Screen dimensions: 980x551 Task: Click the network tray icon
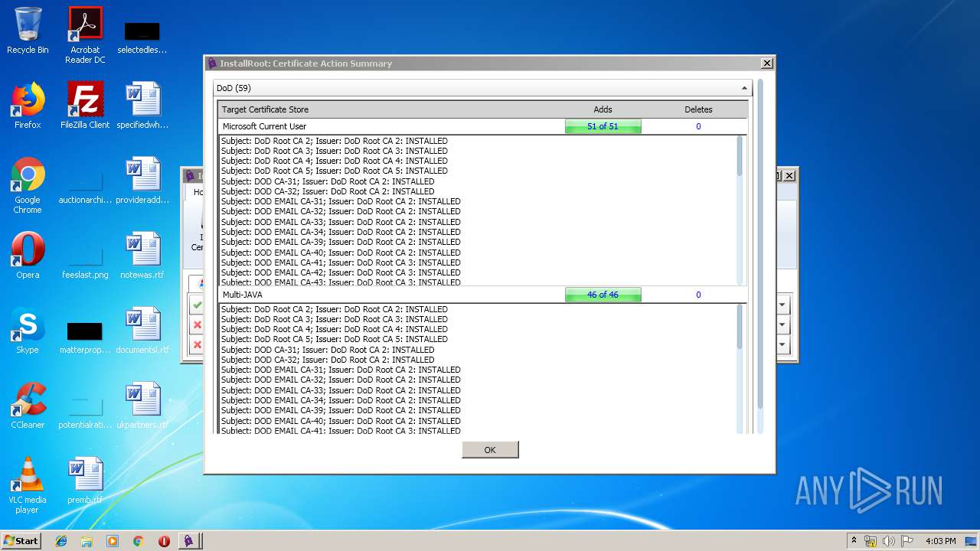click(871, 541)
